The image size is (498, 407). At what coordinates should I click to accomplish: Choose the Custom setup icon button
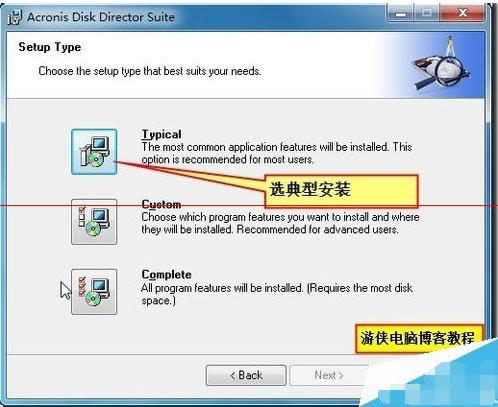click(x=94, y=222)
